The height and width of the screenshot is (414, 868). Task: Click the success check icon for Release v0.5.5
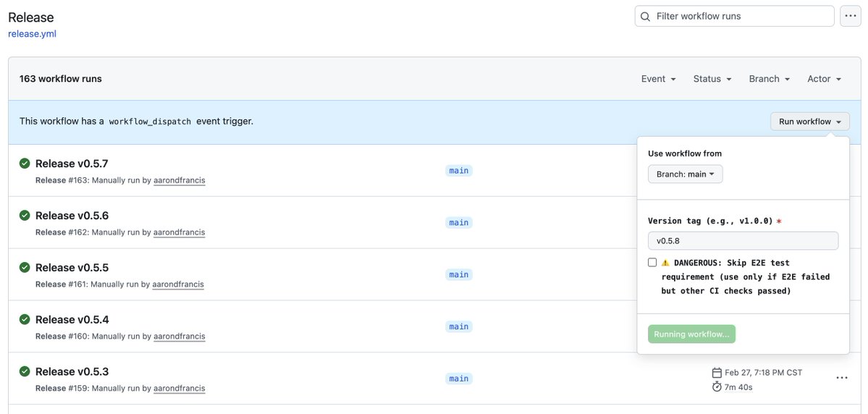[x=25, y=267]
